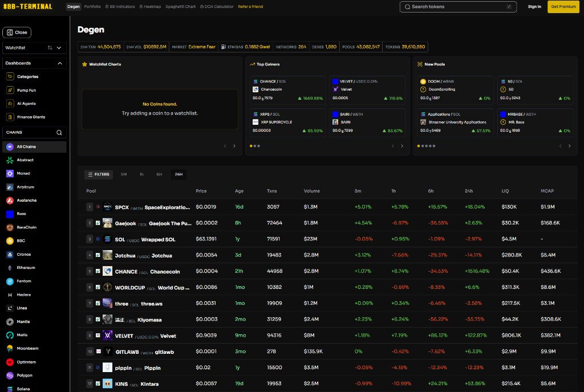Select the Base chain icon
The height and width of the screenshot is (392, 584).
point(10,214)
